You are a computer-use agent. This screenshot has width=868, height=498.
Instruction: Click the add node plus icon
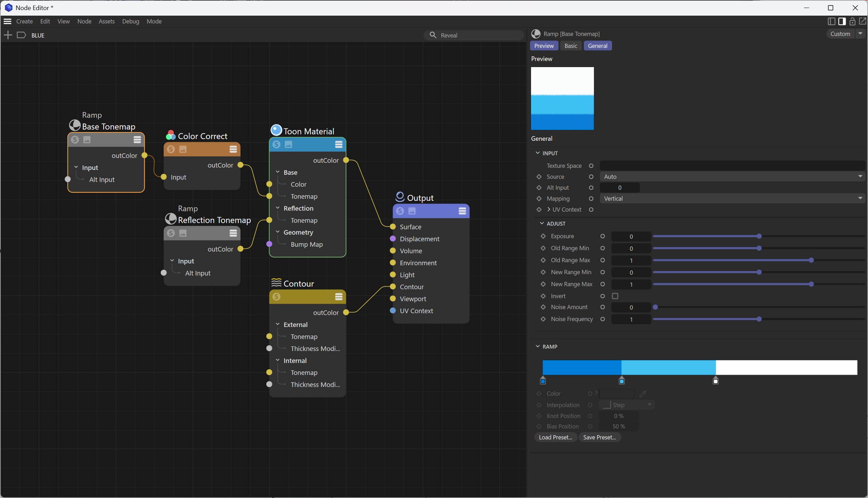pos(8,35)
